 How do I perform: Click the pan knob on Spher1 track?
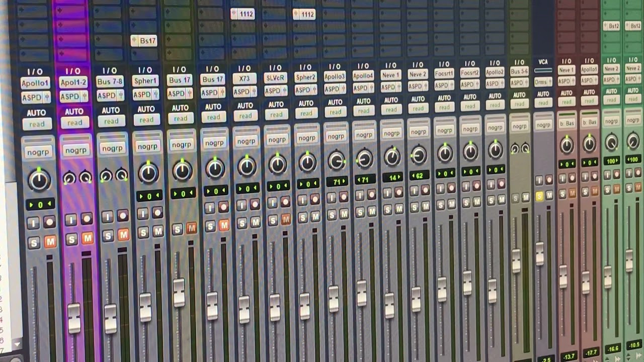148,172
